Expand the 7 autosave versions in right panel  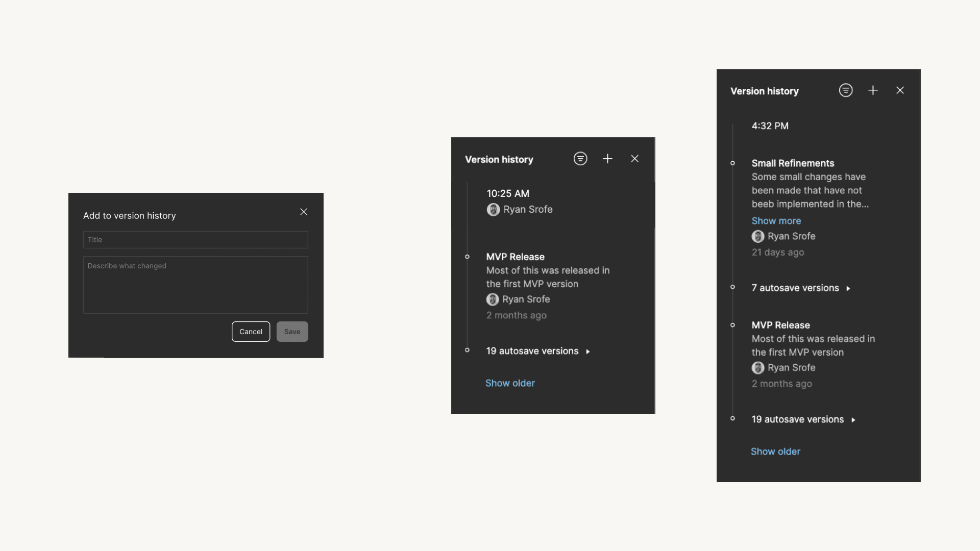click(849, 288)
